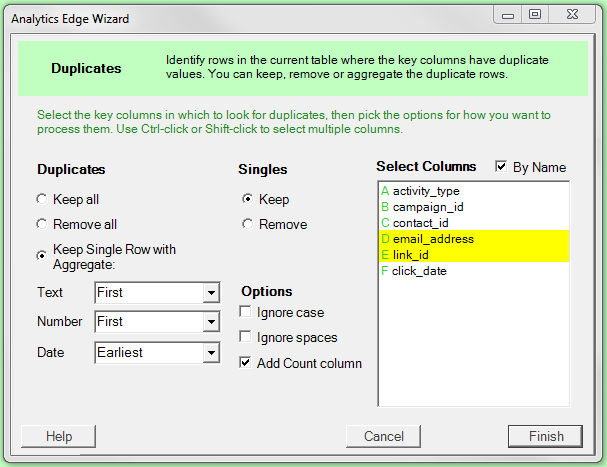607x467 pixels.
Task: Toggle the By Name checkbox
Action: 501,167
